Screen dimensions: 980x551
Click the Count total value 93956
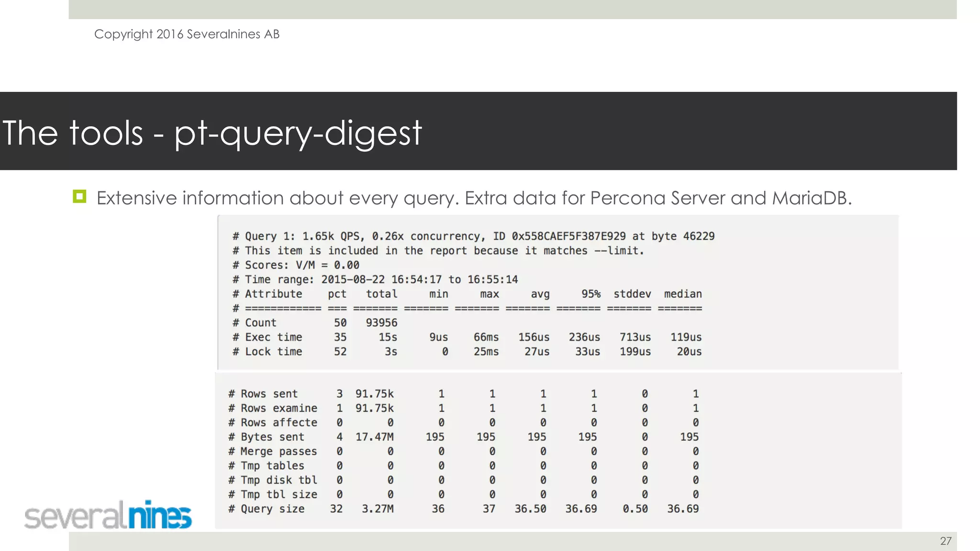[381, 323]
